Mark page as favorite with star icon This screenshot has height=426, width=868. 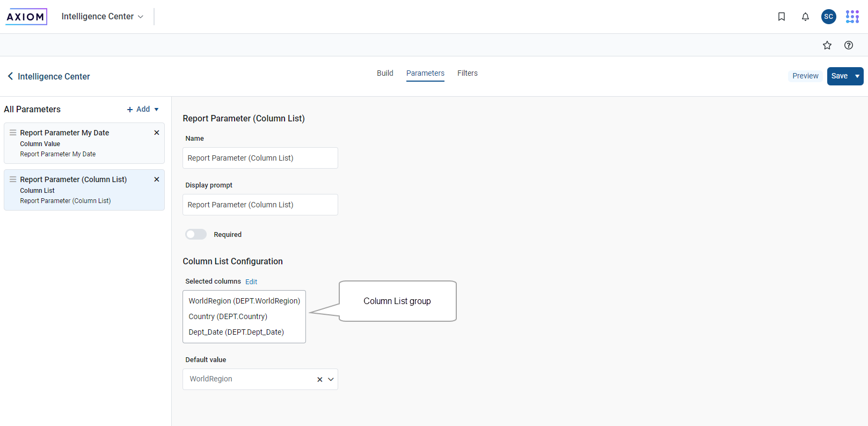(827, 45)
